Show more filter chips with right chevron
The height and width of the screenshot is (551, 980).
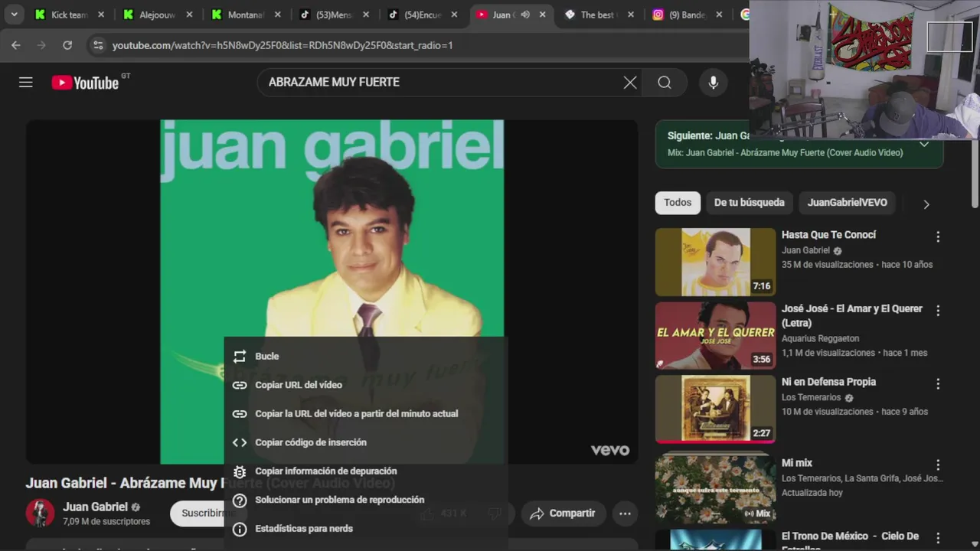click(926, 204)
